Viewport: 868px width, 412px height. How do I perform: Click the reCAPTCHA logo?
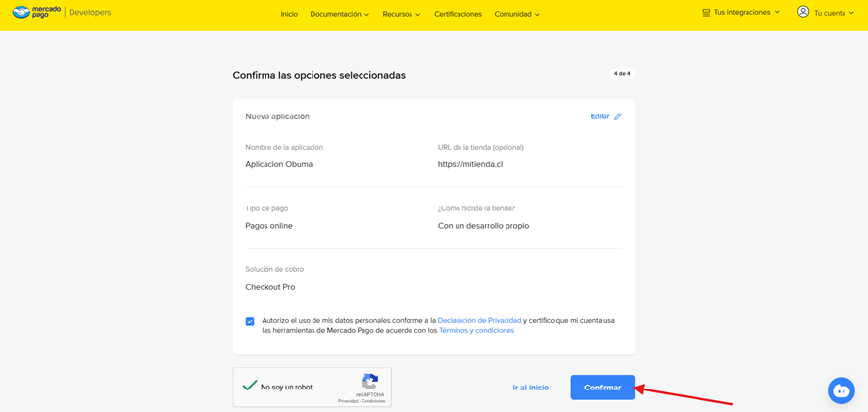(370, 382)
